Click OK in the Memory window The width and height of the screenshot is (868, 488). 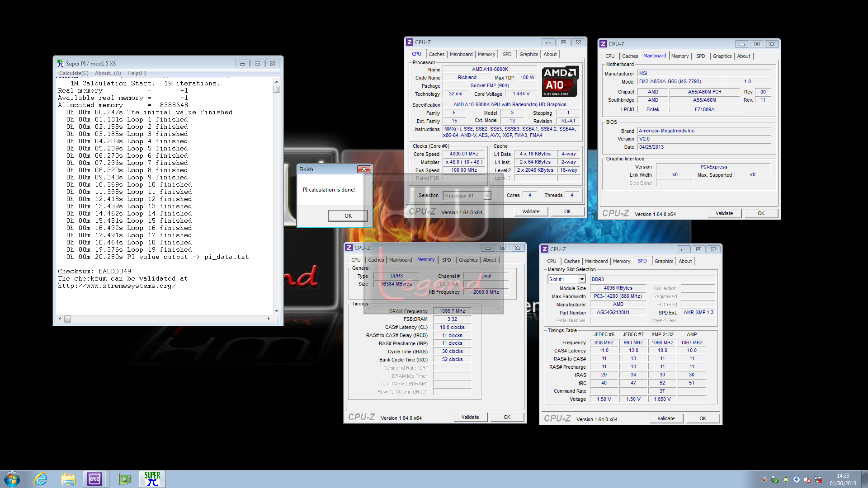pyautogui.click(x=507, y=417)
